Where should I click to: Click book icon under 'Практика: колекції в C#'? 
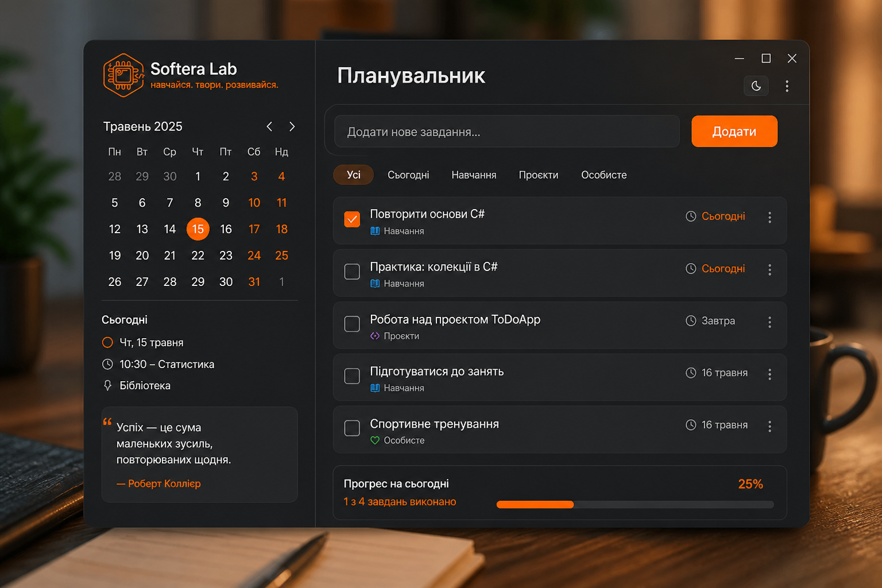point(375,283)
